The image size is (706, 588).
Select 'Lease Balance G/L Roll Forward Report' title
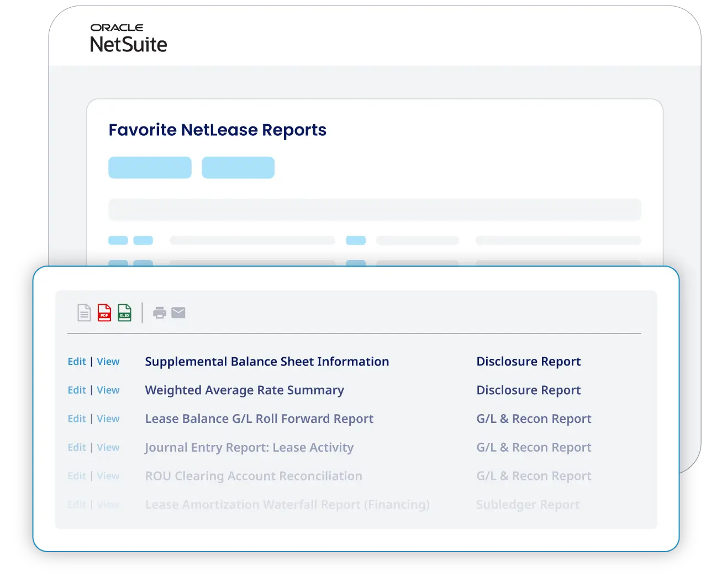(x=259, y=419)
